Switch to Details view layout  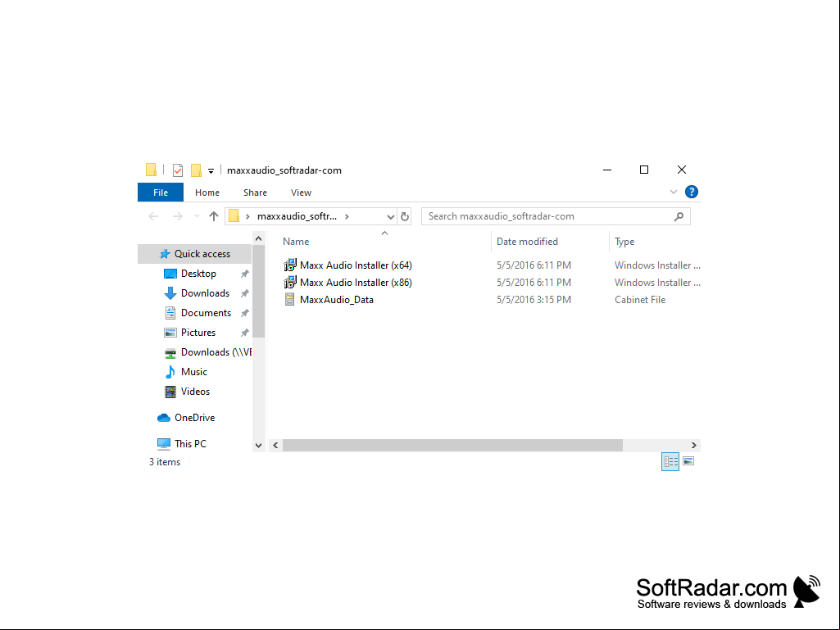(x=670, y=461)
